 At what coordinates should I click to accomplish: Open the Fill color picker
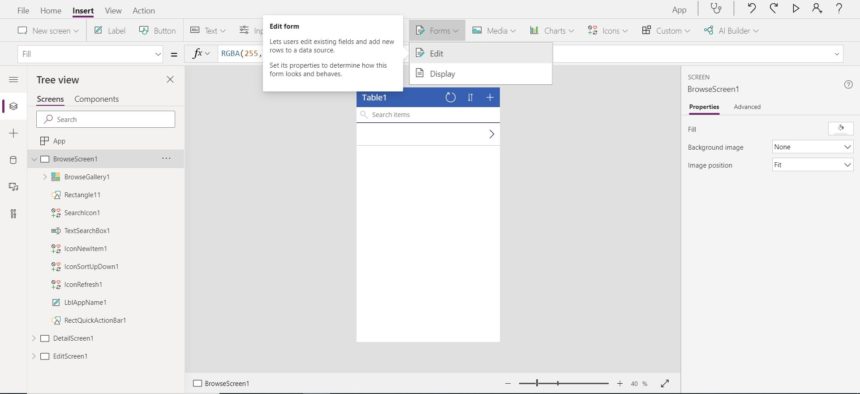(x=840, y=128)
